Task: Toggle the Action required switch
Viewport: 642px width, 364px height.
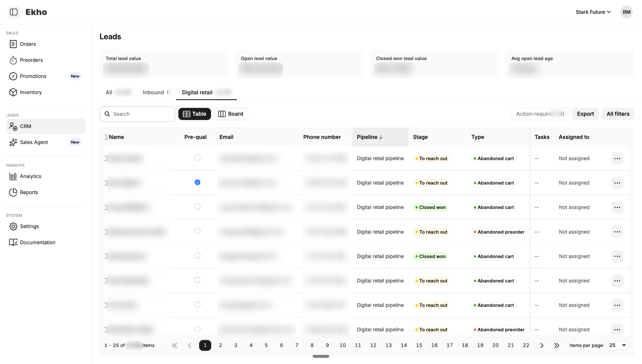Action: point(540,114)
